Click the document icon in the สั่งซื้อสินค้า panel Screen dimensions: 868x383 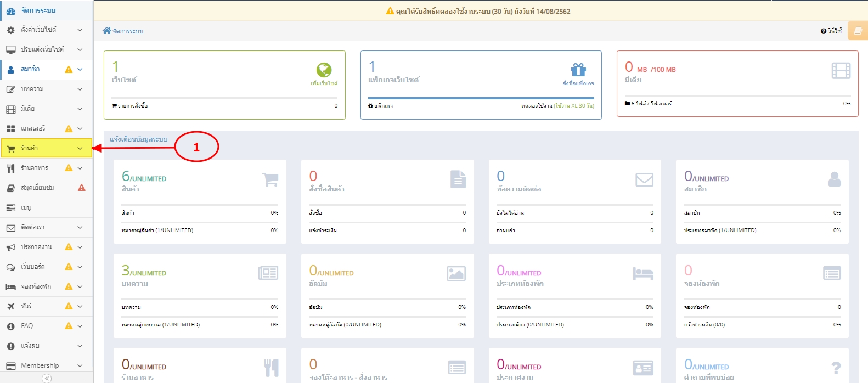[458, 179]
